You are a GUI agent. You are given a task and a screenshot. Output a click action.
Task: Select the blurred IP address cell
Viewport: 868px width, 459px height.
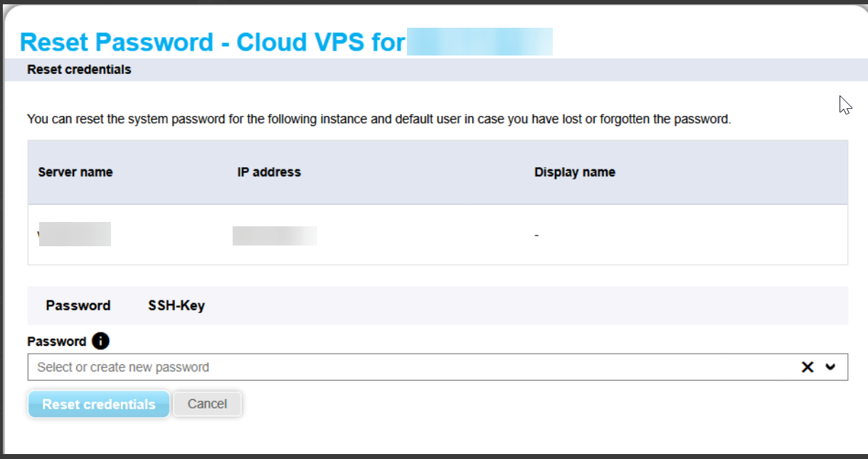(275, 234)
